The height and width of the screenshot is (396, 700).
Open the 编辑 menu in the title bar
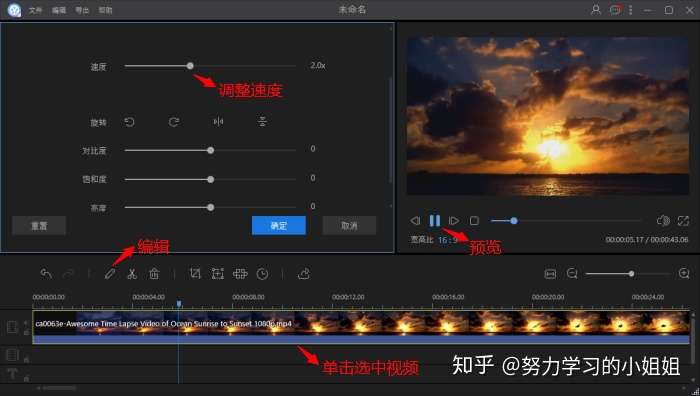point(58,10)
